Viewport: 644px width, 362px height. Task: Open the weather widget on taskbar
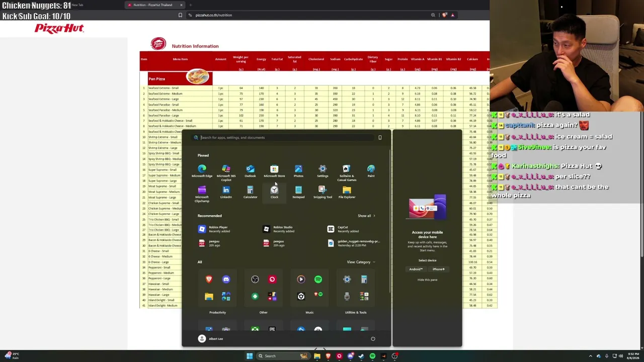[13, 356]
